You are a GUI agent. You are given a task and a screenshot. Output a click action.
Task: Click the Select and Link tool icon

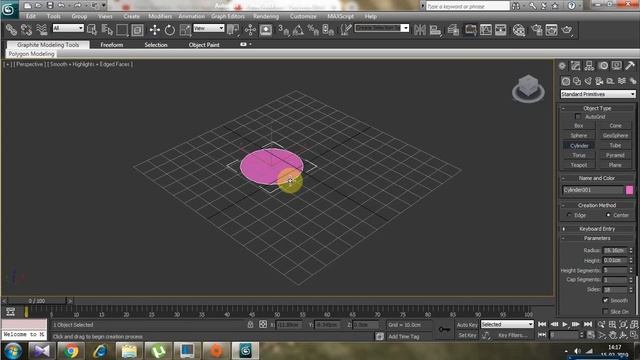[11, 30]
